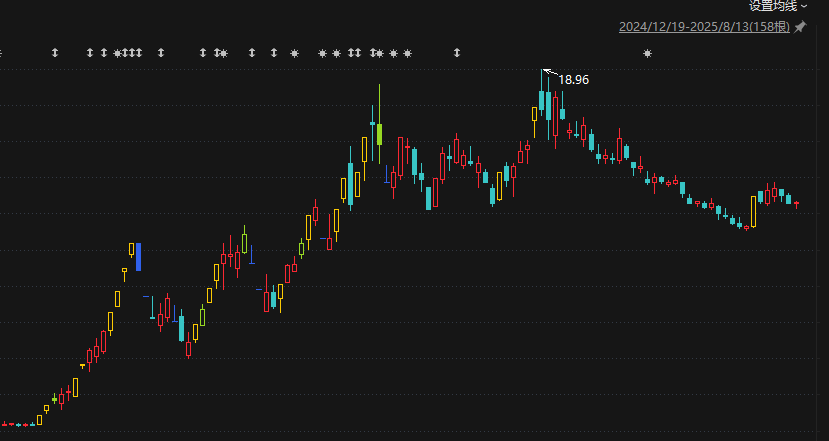Pin the date range with pushpin icon
The image size is (829, 441).
click(800, 26)
